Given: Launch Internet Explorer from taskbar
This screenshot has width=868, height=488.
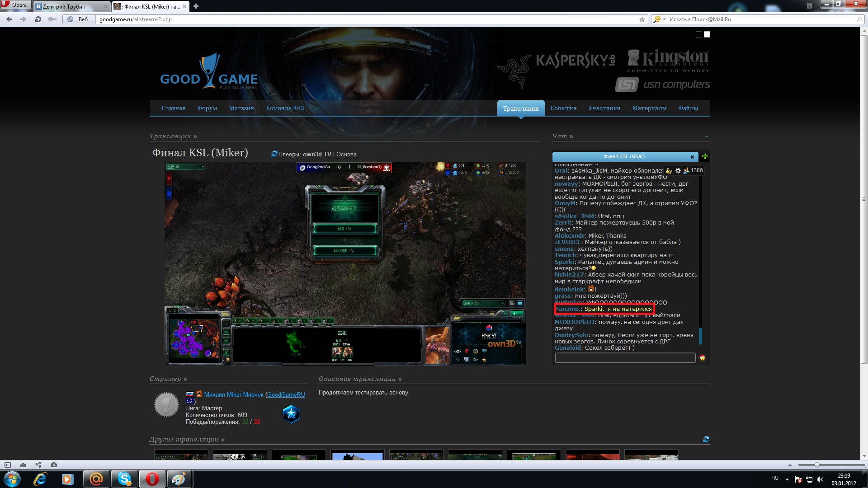Looking at the screenshot, I should (x=40, y=479).
